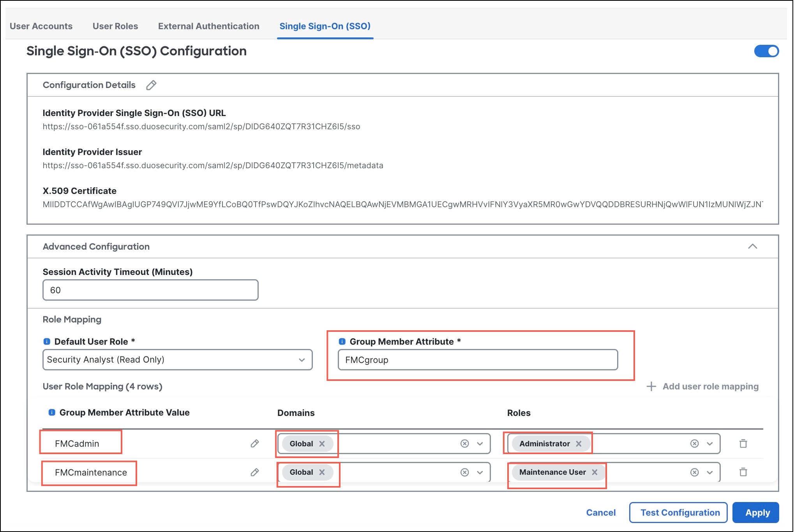
Task: Click info icon beside Group Member Attribute
Action: (x=342, y=342)
